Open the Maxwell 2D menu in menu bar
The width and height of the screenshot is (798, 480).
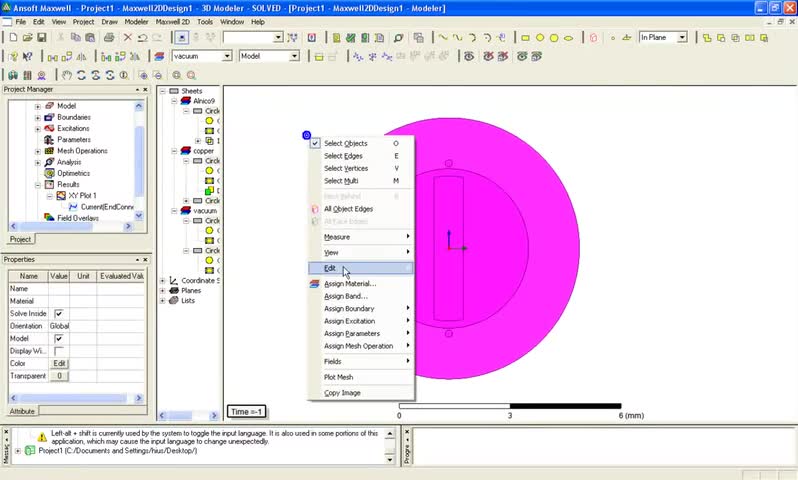(x=173, y=22)
